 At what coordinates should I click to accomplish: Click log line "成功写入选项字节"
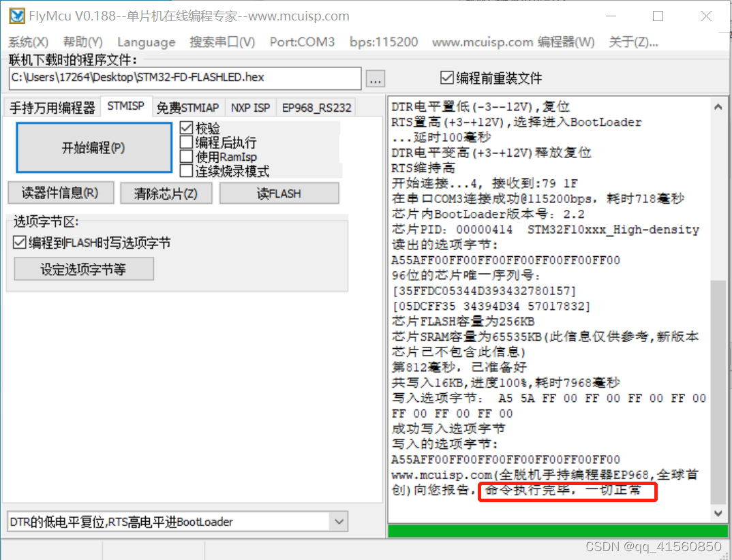(x=448, y=429)
